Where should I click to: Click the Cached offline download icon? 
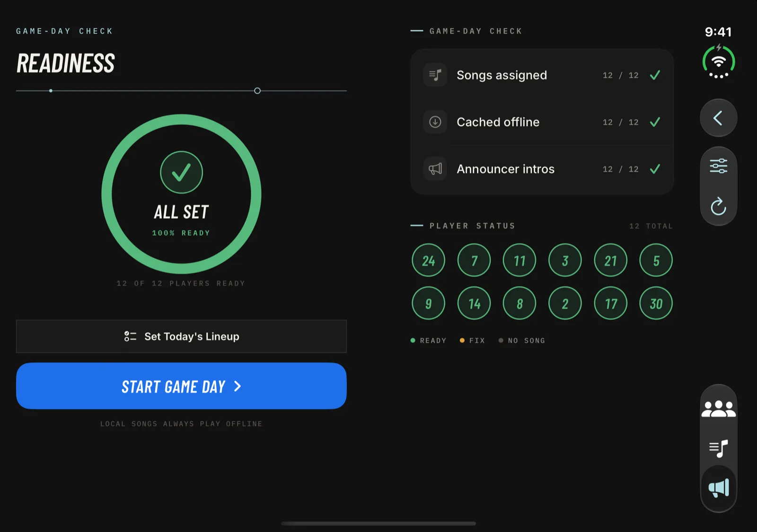click(x=435, y=122)
